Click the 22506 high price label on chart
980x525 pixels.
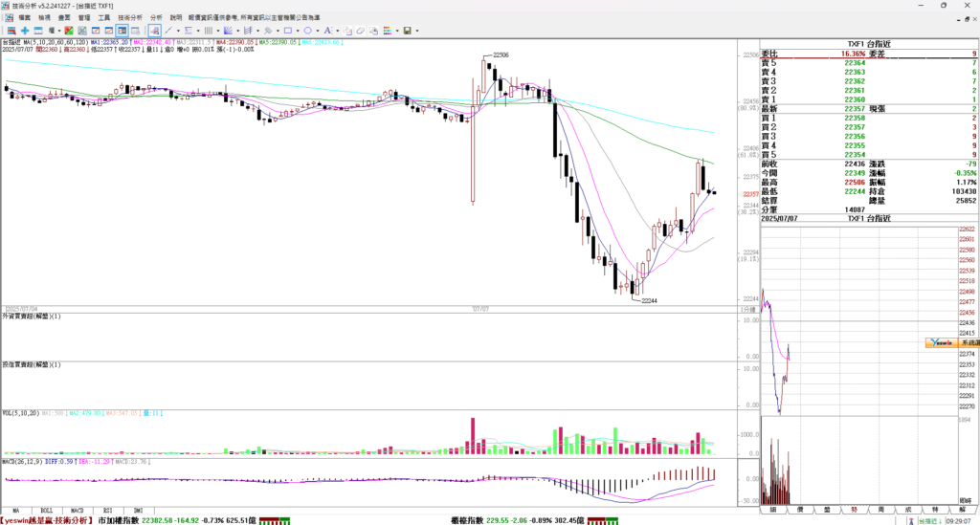tap(501, 55)
